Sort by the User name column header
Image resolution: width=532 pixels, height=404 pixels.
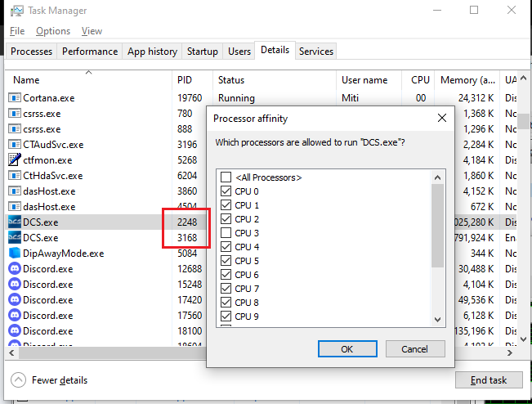(x=369, y=80)
